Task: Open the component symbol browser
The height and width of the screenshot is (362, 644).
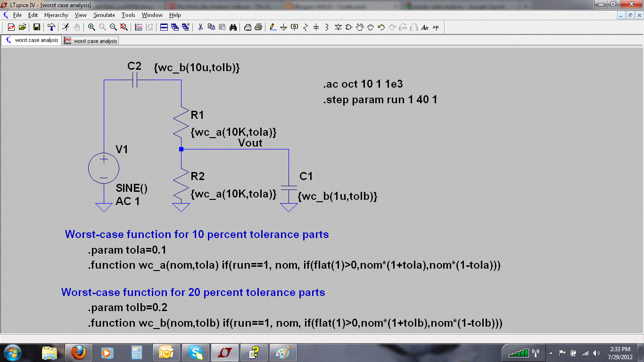Action: coord(348,27)
